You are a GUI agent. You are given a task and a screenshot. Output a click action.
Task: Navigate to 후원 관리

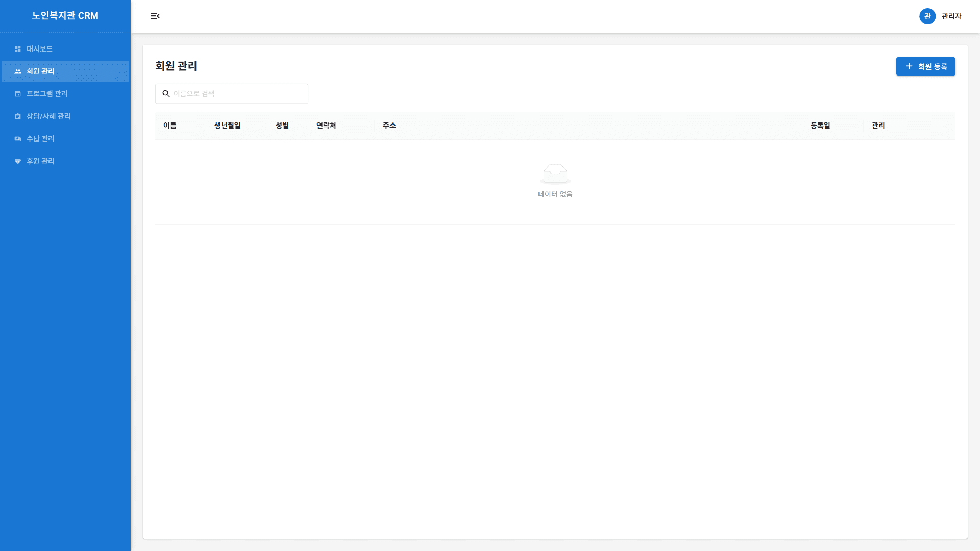click(40, 161)
